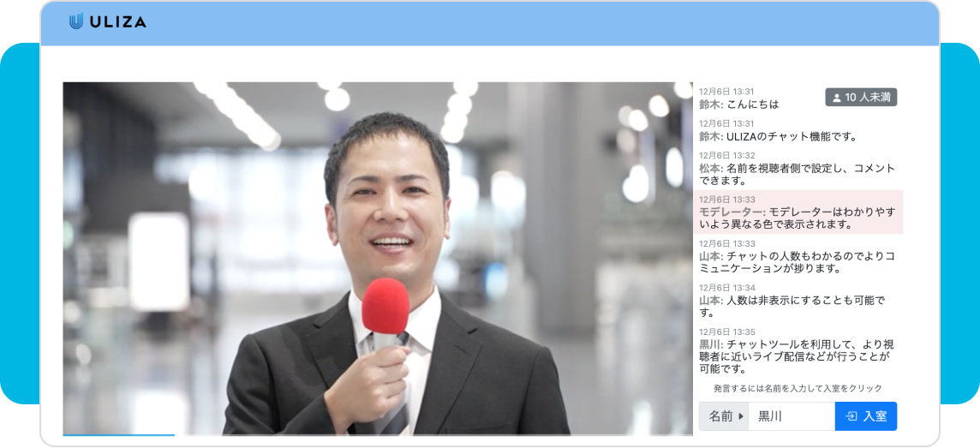
Task: Click the person icon in viewer count badge
Action: [x=837, y=98]
